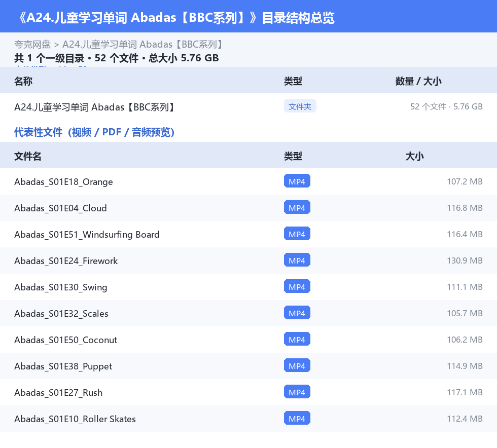497x448 pixels.
Task: Select file Abadas_S01E51_Windsurfing Board
Action: pos(248,235)
